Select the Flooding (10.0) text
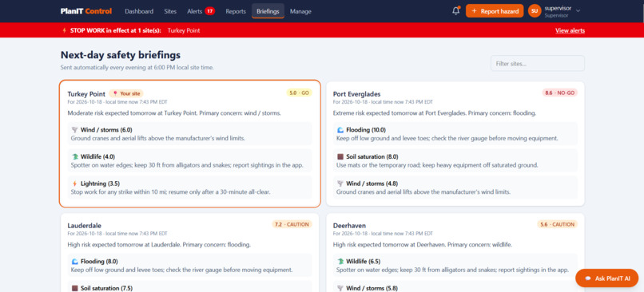The width and height of the screenshot is (644, 292). (366, 130)
